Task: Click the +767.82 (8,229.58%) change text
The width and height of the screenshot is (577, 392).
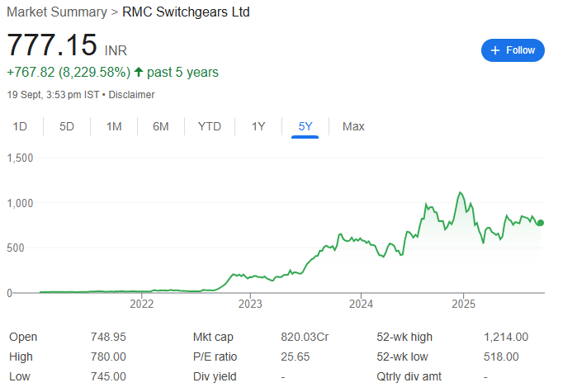Action: (x=69, y=72)
